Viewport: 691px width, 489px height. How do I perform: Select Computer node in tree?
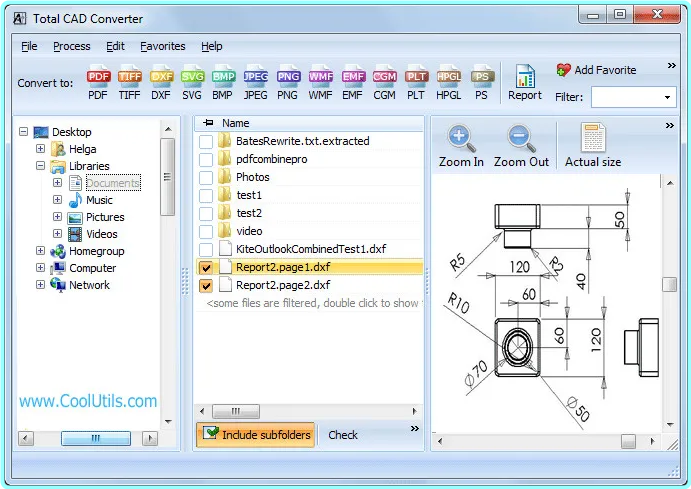(x=93, y=268)
